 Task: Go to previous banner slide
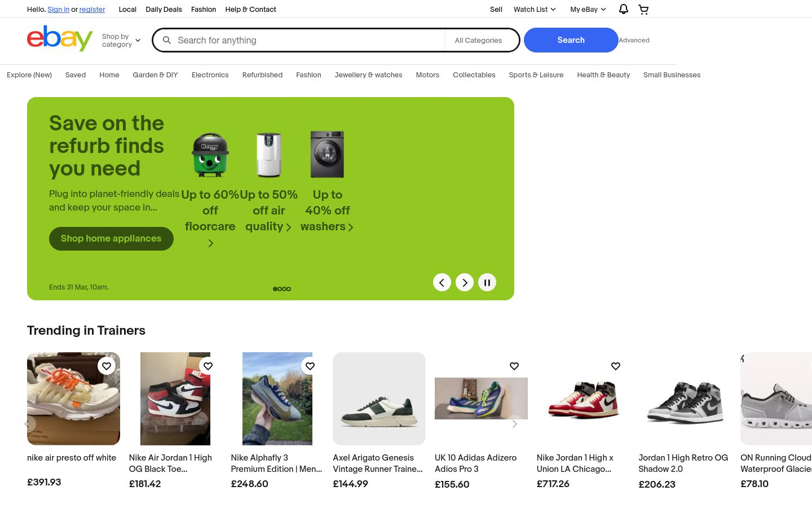tap(442, 282)
